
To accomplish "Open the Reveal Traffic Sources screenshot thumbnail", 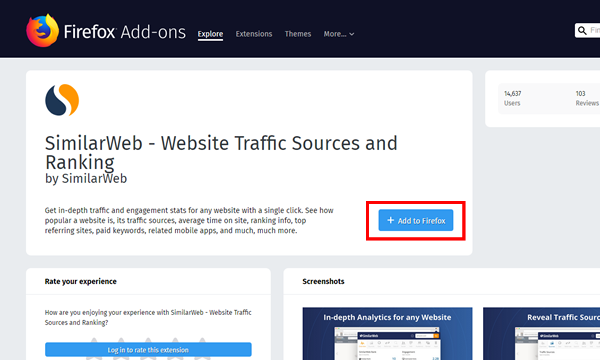I will click(541, 334).
